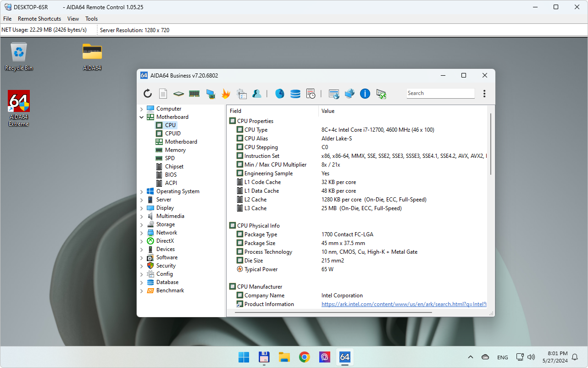Open the three-dot menu beside Search
This screenshot has height=368, width=588.
484,94
